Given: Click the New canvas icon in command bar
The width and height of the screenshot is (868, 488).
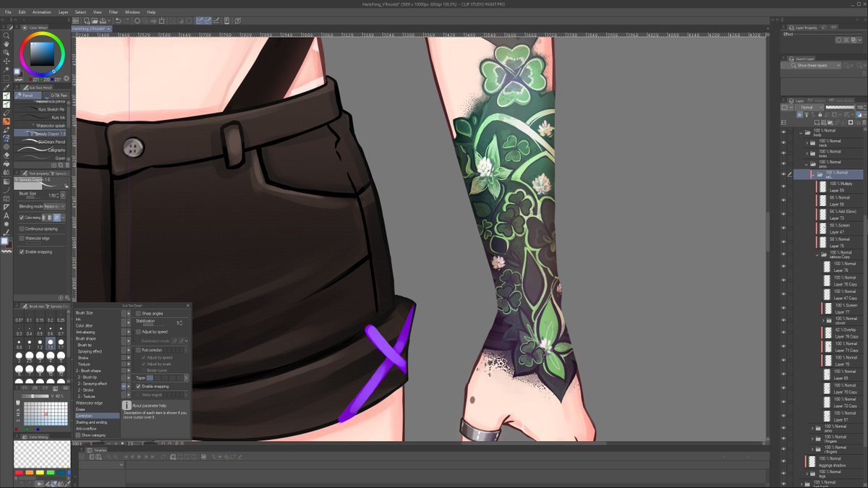Looking at the screenshot, I should [x=88, y=20].
